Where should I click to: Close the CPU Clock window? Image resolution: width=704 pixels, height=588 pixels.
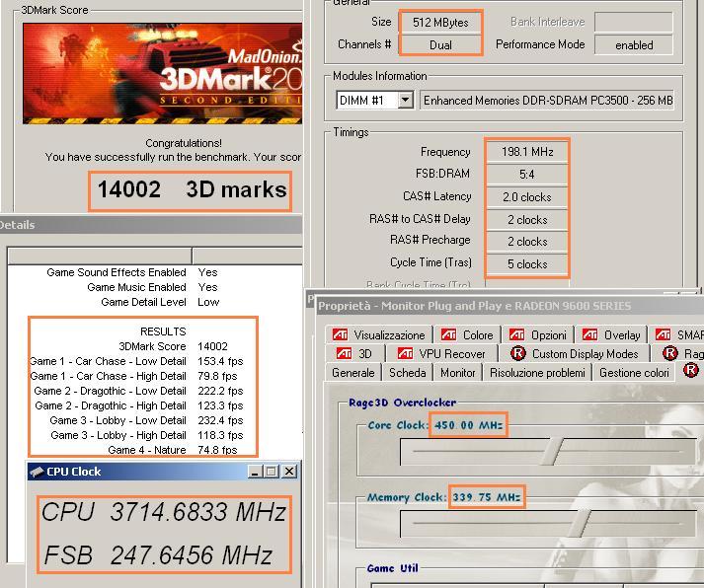(289, 472)
